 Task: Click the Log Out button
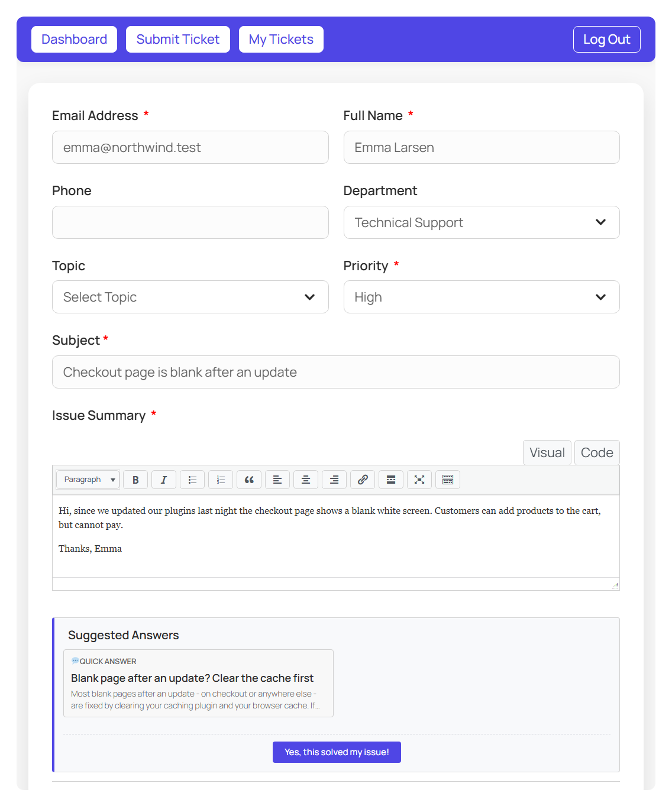coord(607,40)
